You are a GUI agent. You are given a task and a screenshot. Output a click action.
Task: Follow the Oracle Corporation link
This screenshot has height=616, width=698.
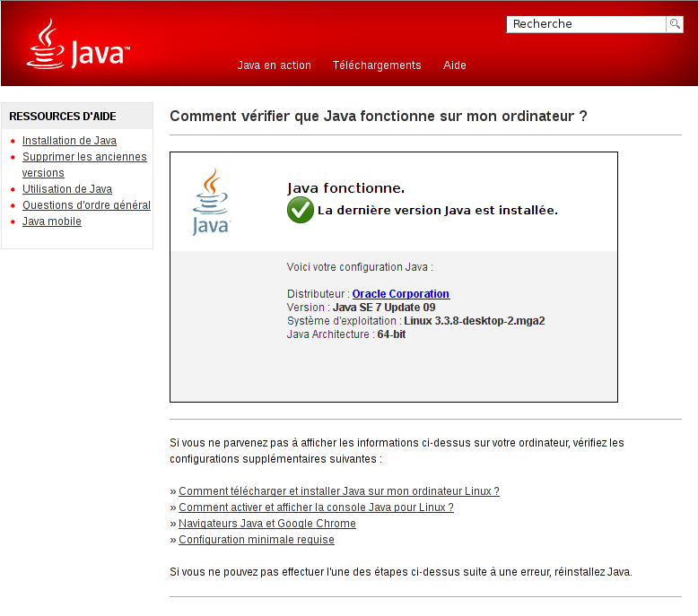pos(401,294)
